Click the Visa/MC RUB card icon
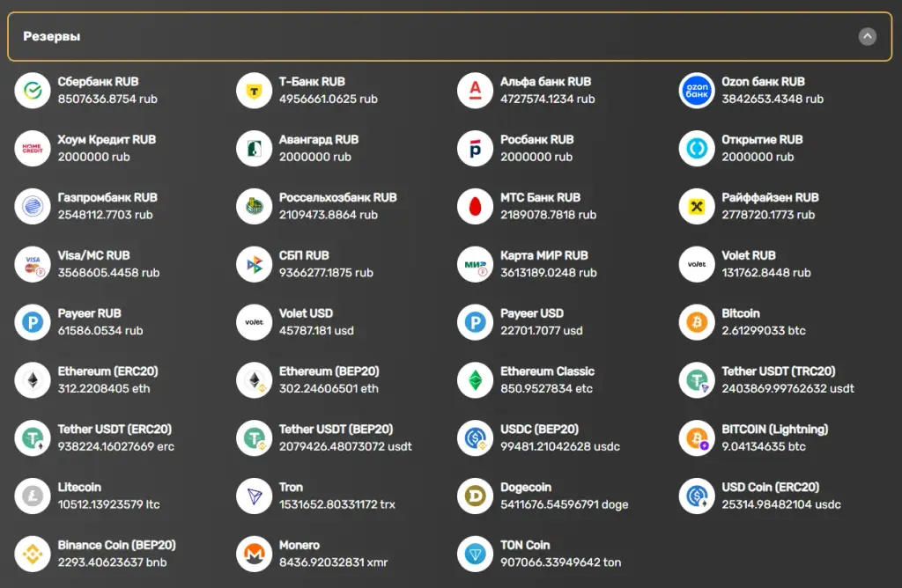Screen dimensions: 902x588 point(33,264)
